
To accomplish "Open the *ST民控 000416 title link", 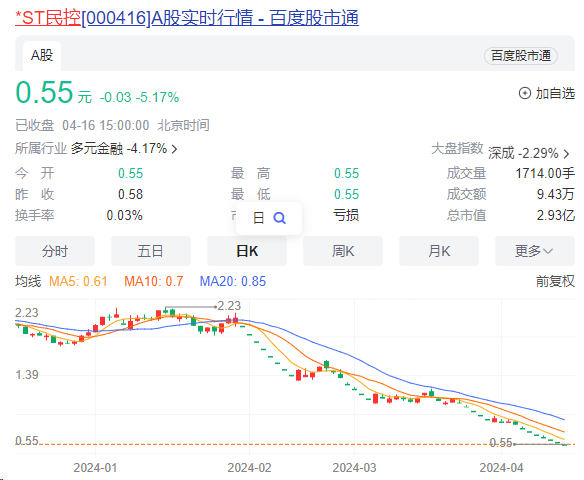I will pos(187,18).
